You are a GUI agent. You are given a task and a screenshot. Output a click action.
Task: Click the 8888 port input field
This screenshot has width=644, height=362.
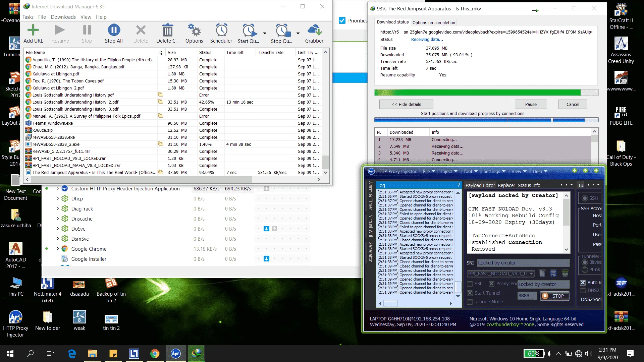click(527, 296)
